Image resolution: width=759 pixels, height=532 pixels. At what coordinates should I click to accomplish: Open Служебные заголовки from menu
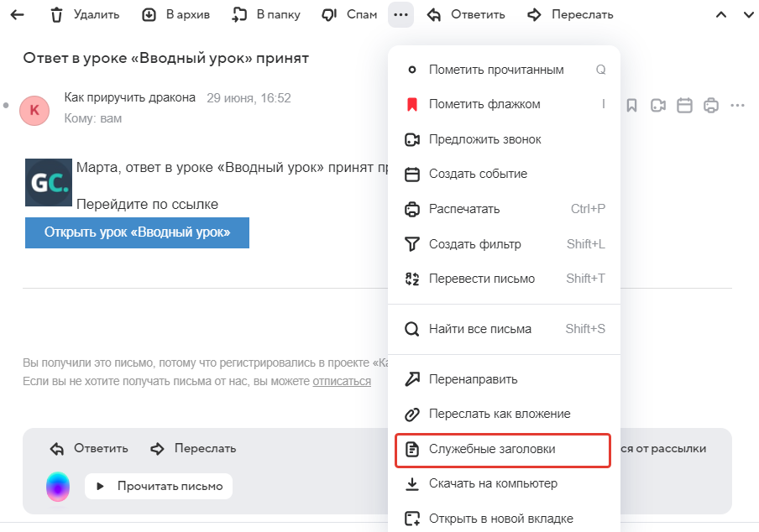tap(503, 451)
